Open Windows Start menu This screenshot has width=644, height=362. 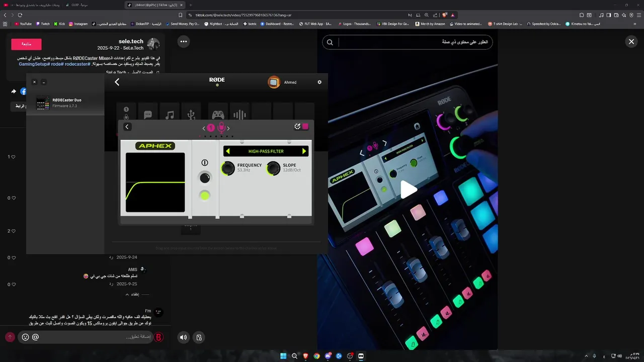[283, 356]
